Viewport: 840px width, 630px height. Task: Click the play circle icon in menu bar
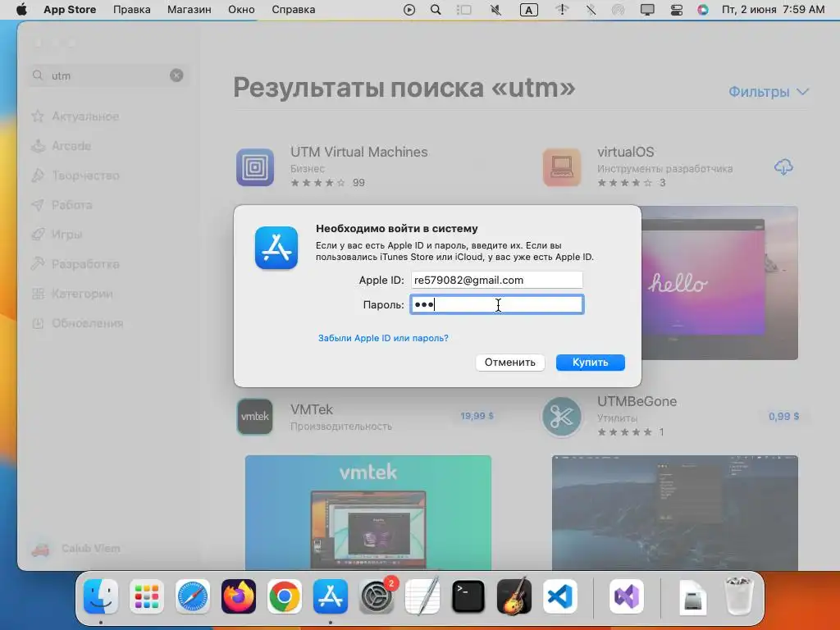[409, 10]
